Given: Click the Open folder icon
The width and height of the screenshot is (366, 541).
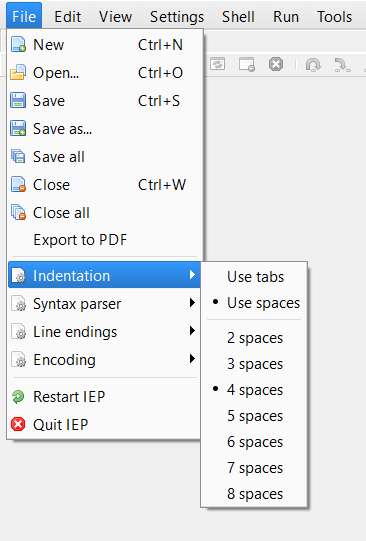Looking at the screenshot, I should (x=18, y=72).
